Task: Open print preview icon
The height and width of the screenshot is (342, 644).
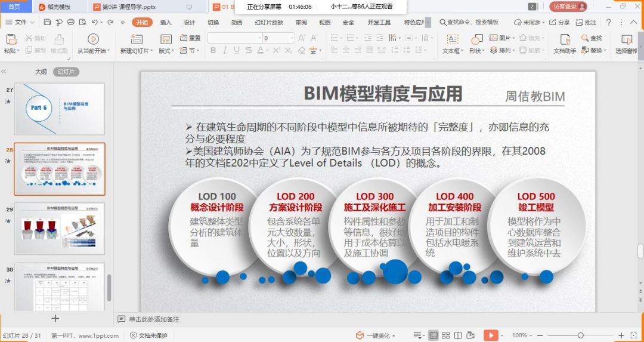Action: pyautogui.click(x=83, y=22)
